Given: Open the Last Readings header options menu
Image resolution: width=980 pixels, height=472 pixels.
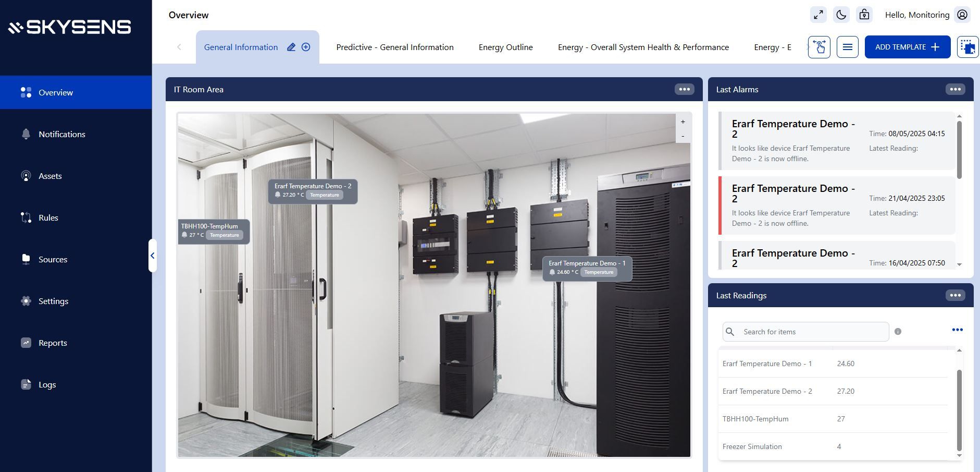Looking at the screenshot, I should coord(955,295).
